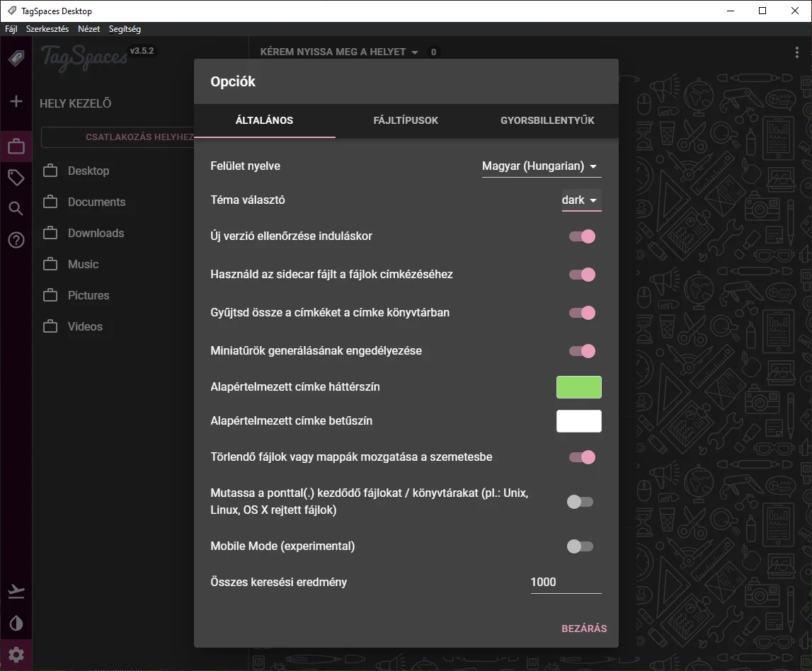Minimize the TagSpaces Desktop window

point(731,11)
